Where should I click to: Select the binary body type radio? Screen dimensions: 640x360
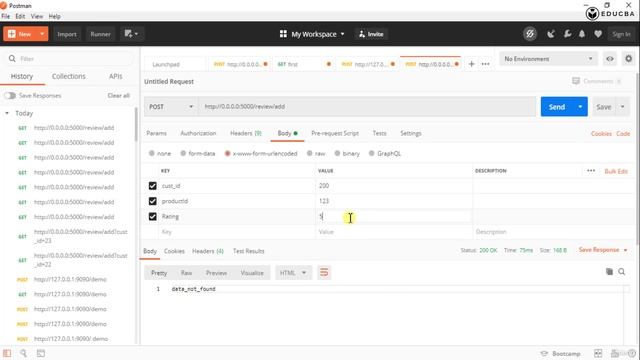tap(337, 153)
